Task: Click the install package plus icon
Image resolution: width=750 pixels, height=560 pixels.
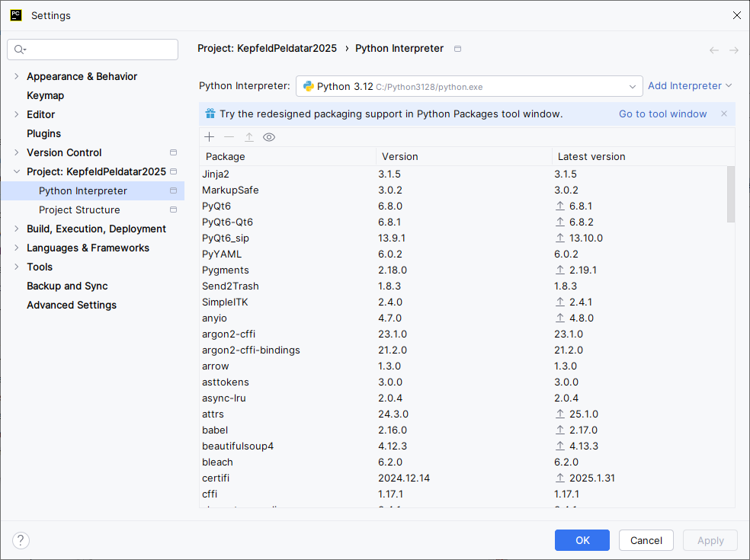Action: point(209,137)
